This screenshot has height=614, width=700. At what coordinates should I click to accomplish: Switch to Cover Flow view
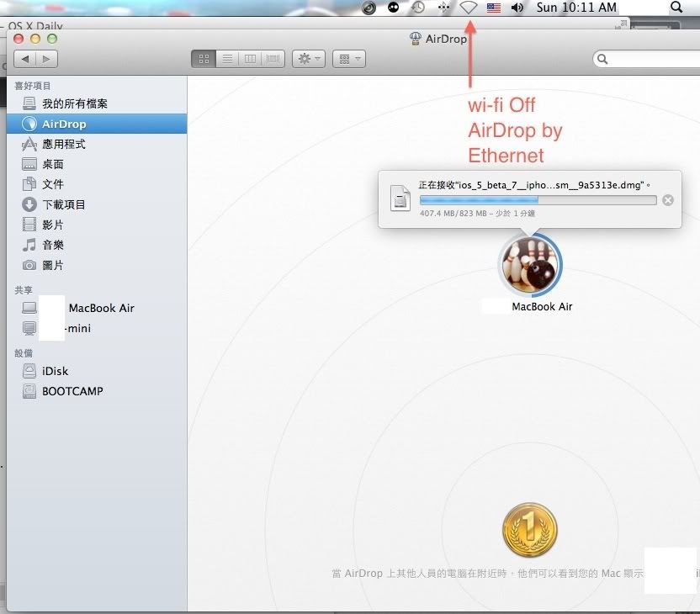tap(273, 59)
